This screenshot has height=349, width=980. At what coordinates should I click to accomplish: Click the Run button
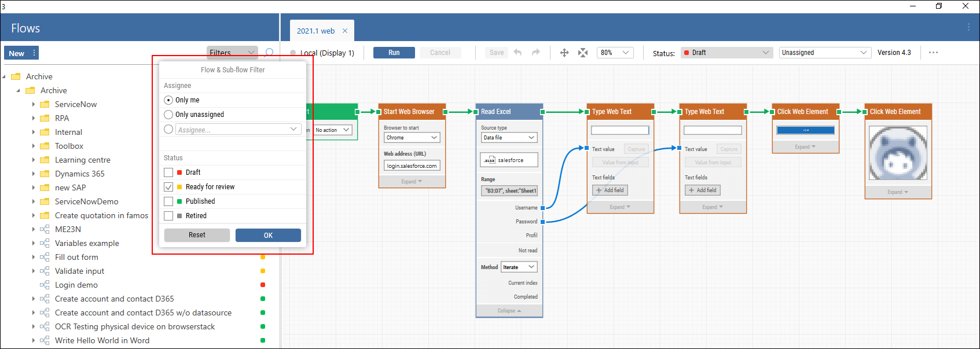(394, 53)
